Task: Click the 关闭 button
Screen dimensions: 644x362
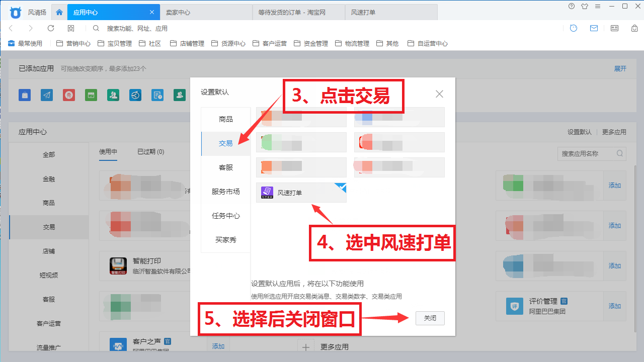Action: point(430,318)
